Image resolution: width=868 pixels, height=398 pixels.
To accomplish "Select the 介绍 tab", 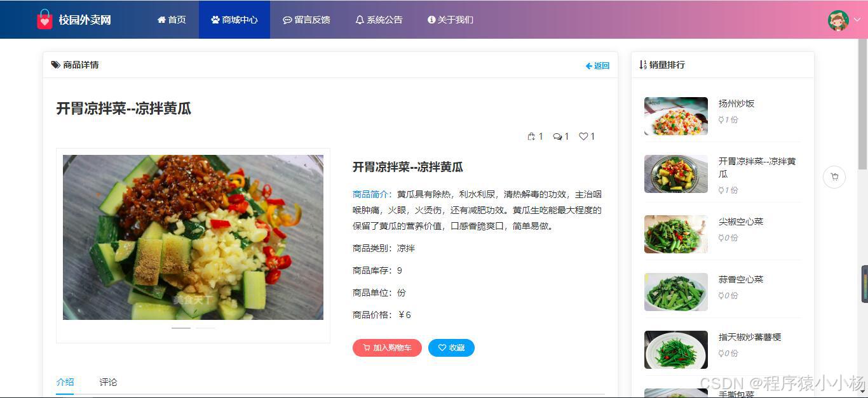I will coord(65,382).
